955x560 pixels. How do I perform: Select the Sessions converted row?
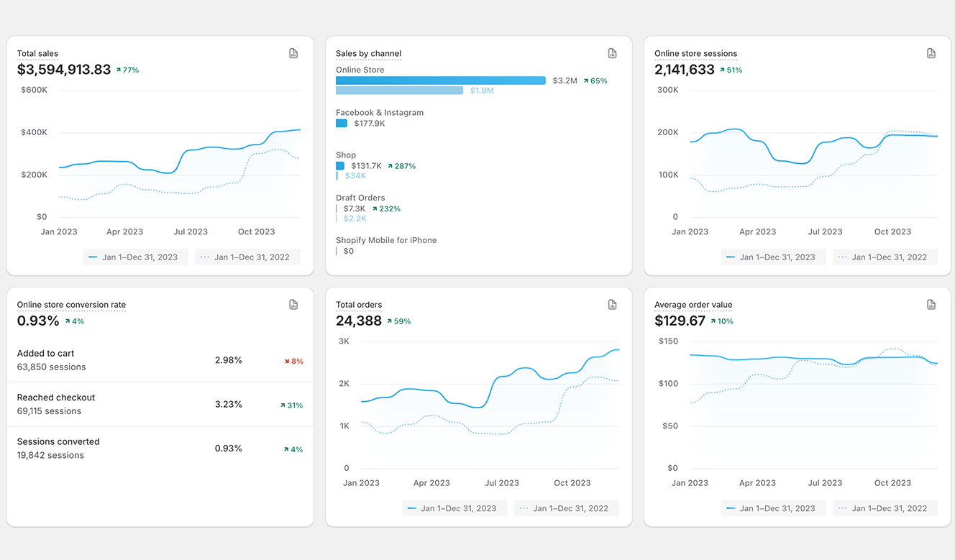tap(160, 449)
